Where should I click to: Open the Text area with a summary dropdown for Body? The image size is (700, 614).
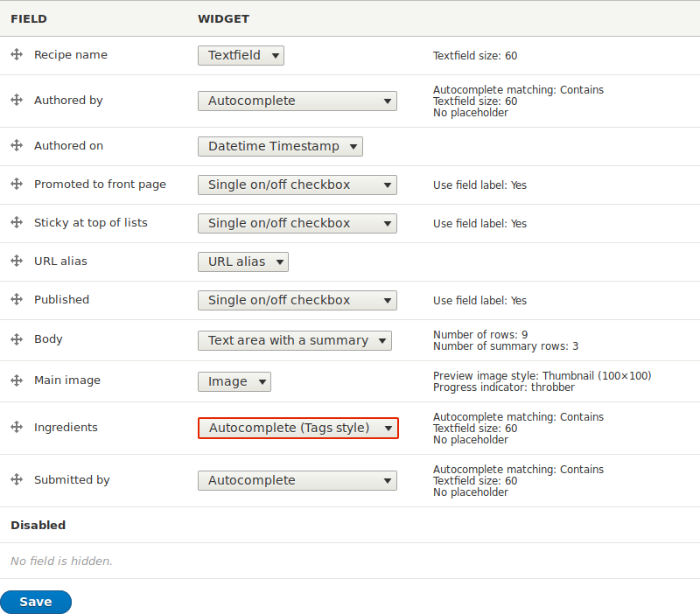pyautogui.click(x=295, y=340)
